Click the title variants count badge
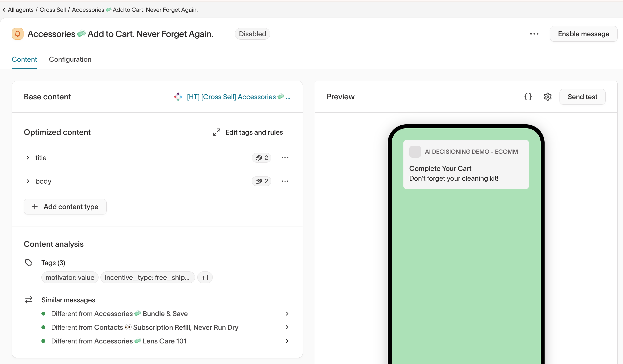This screenshot has width=623, height=364. [261, 158]
